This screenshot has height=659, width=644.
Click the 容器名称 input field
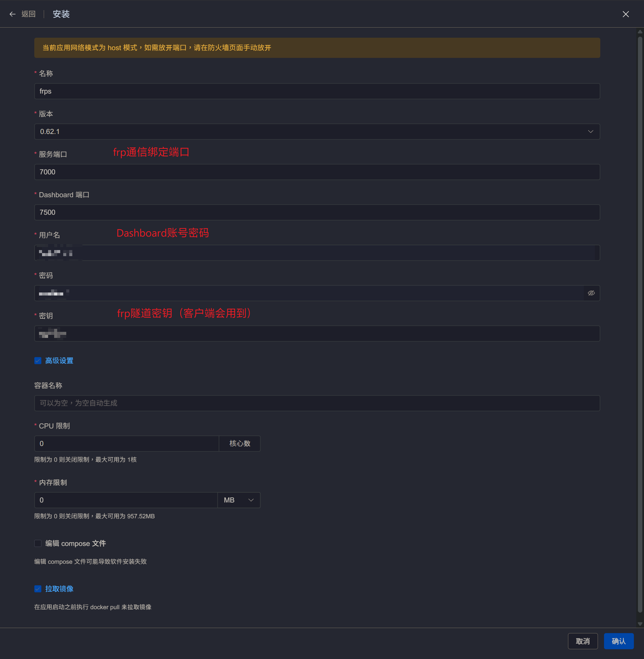click(317, 403)
